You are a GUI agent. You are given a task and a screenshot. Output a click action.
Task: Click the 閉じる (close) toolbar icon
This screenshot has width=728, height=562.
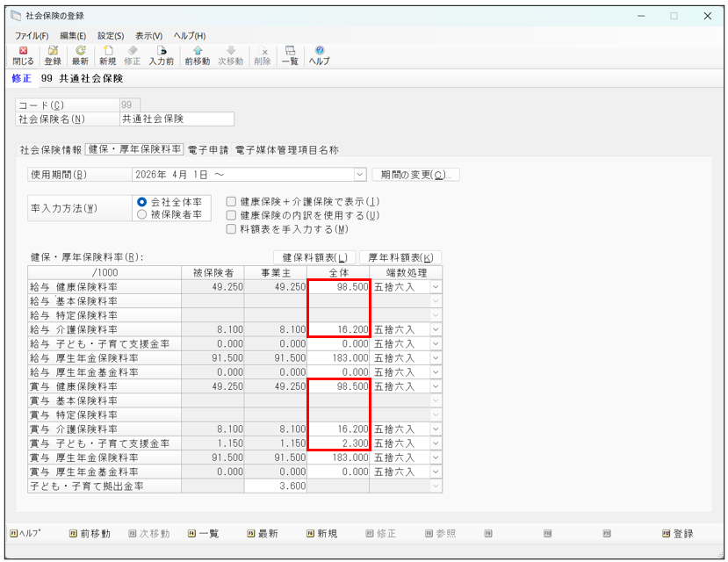[x=23, y=56]
